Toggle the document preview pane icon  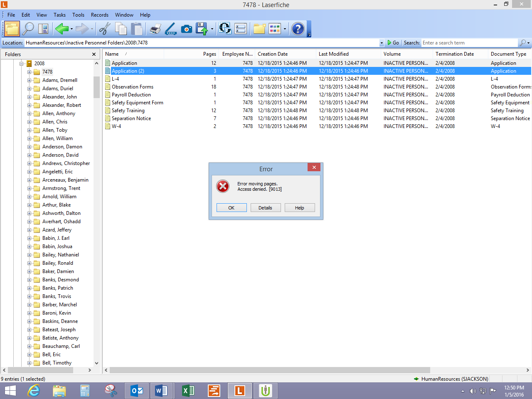coord(43,29)
